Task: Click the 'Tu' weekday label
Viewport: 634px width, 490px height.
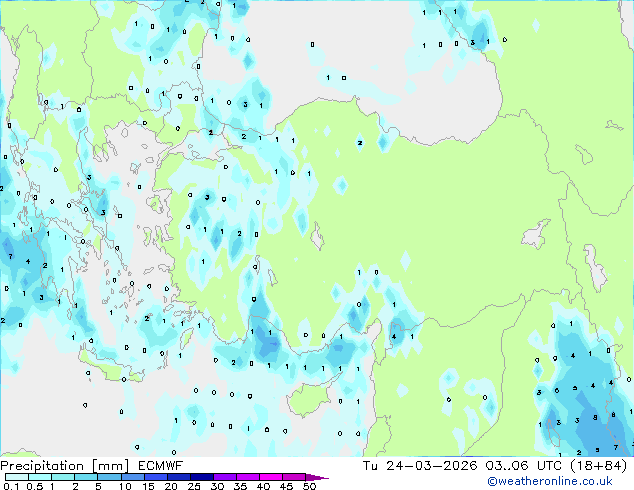Action: coord(370,466)
